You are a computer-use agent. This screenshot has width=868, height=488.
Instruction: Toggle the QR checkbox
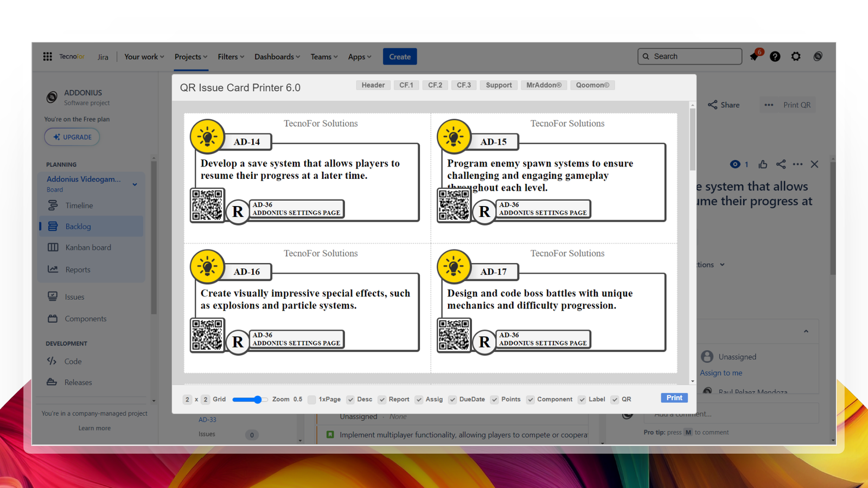pyautogui.click(x=615, y=400)
